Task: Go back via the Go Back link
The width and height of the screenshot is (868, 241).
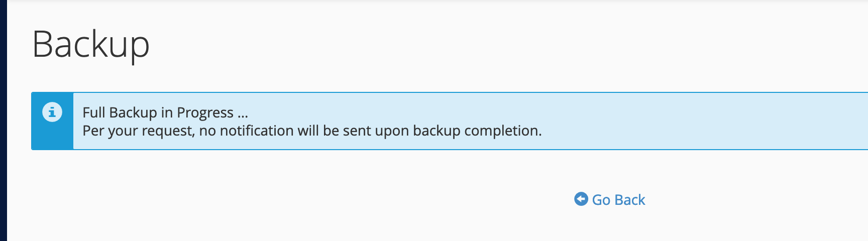Action: pos(610,200)
